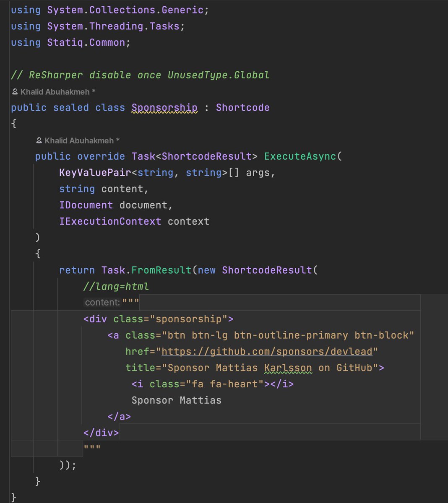Viewport: 448px width, 503px height.
Task: Click the //lang=html comment
Action: (x=116, y=286)
